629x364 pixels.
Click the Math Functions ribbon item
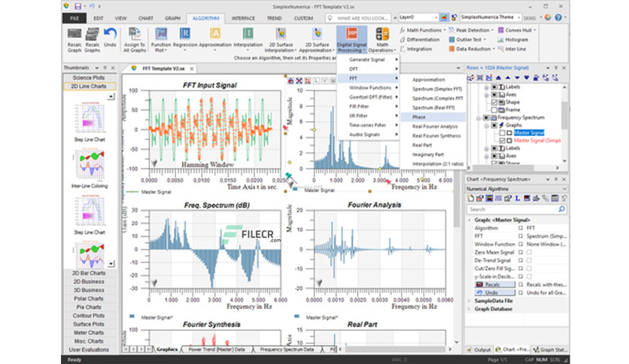pos(423,30)
